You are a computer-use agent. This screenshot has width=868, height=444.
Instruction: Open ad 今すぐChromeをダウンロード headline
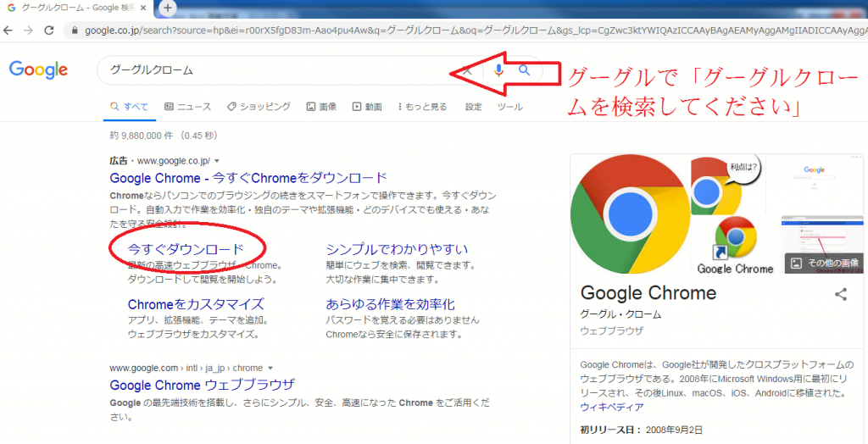click(x=248, y=178)
